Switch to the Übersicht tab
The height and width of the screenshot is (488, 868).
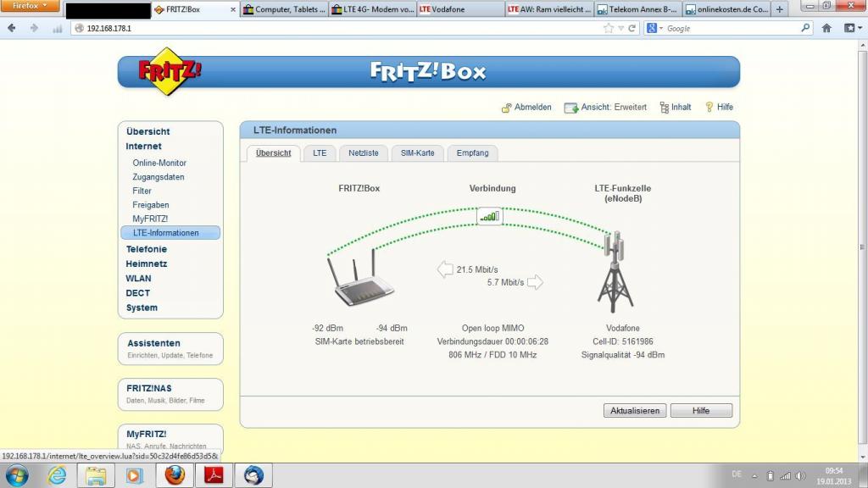coord(274,153)
